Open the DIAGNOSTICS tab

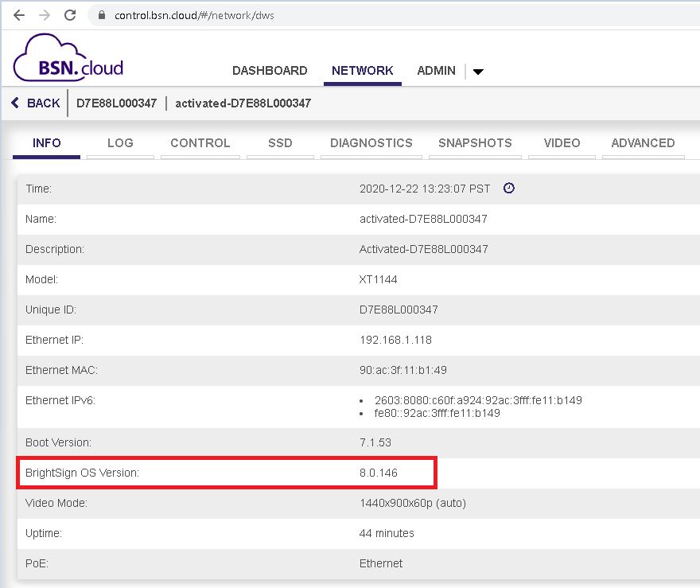(371, 143)
